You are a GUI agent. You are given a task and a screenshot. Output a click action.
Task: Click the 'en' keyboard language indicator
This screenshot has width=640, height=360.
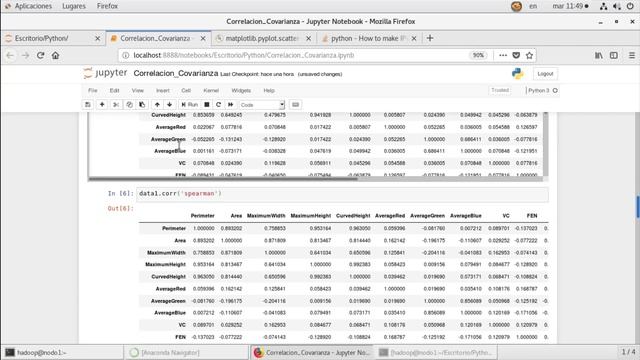pos(533,6)
